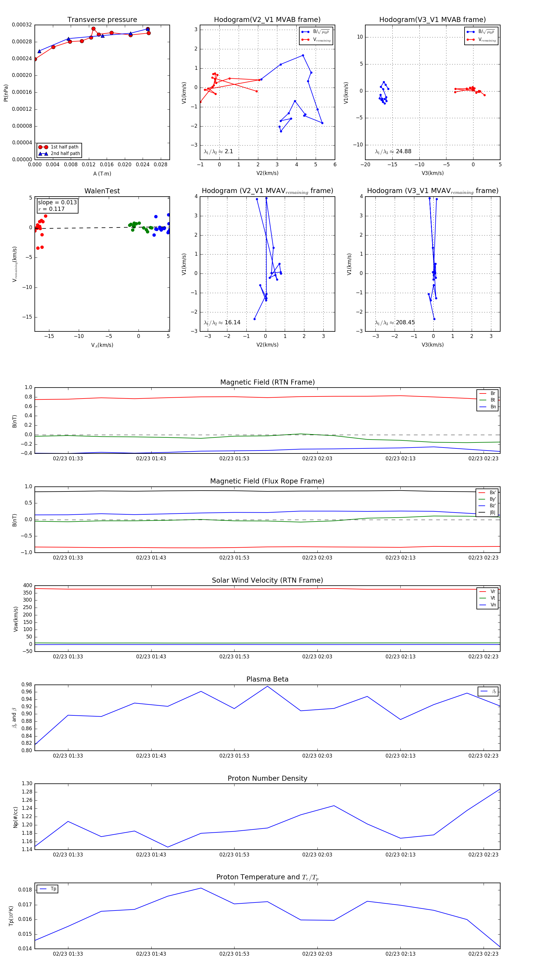Click the "Pt(nPa)" y-axis label
The width and height of the screenshot is (535, 980).
tap(6, 93)
